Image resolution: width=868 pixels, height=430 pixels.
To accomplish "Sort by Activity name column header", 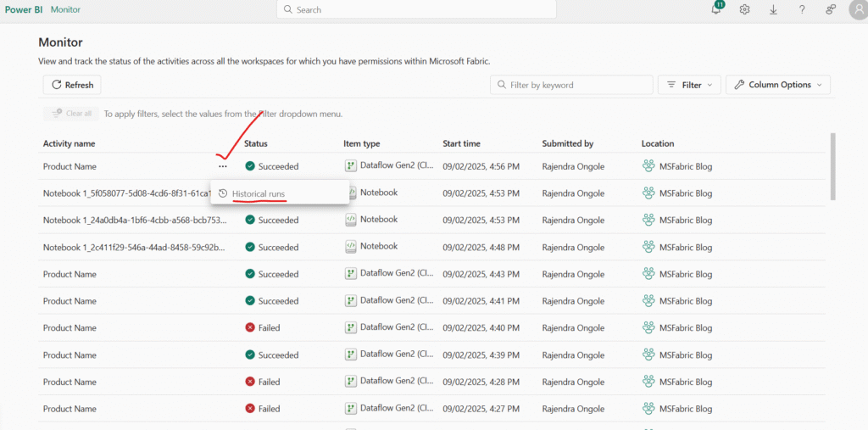I will (70, 143).
